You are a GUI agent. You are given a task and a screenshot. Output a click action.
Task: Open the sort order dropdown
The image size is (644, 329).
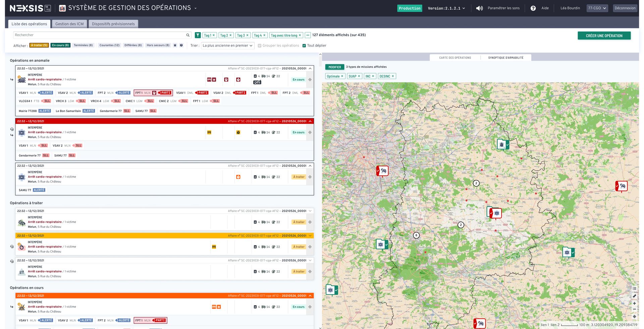click(227, 46)
